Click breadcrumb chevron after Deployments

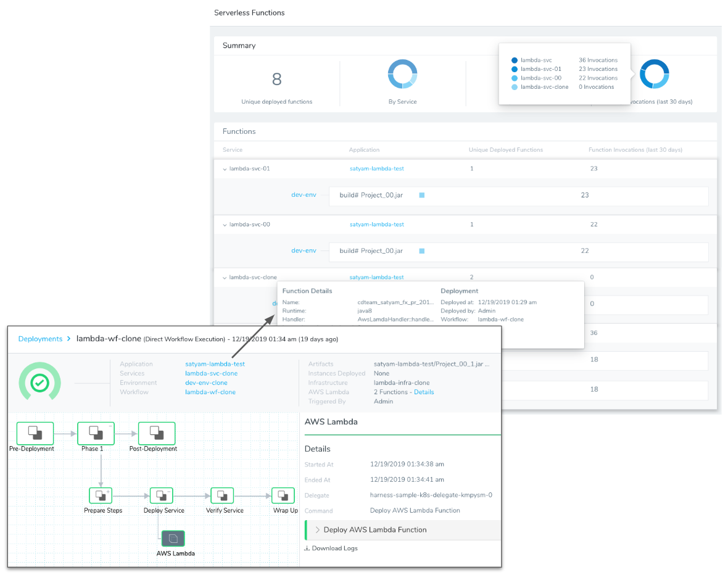coord(68,339)
